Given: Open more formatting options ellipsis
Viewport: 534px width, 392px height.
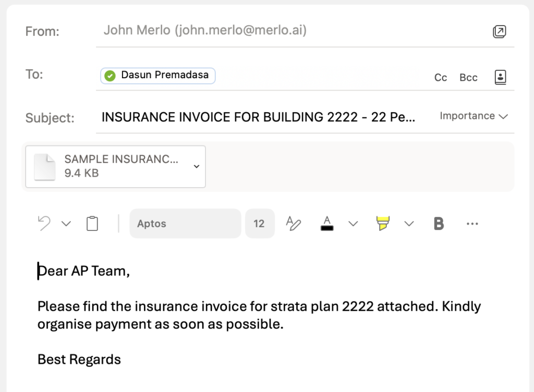Looking at the screenshot, I should coord(472,224).
